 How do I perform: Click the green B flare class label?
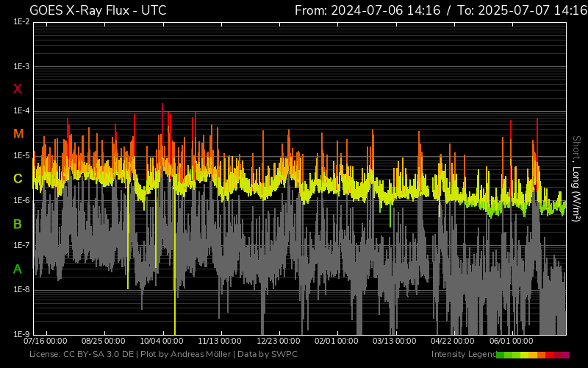click(18, 224)
